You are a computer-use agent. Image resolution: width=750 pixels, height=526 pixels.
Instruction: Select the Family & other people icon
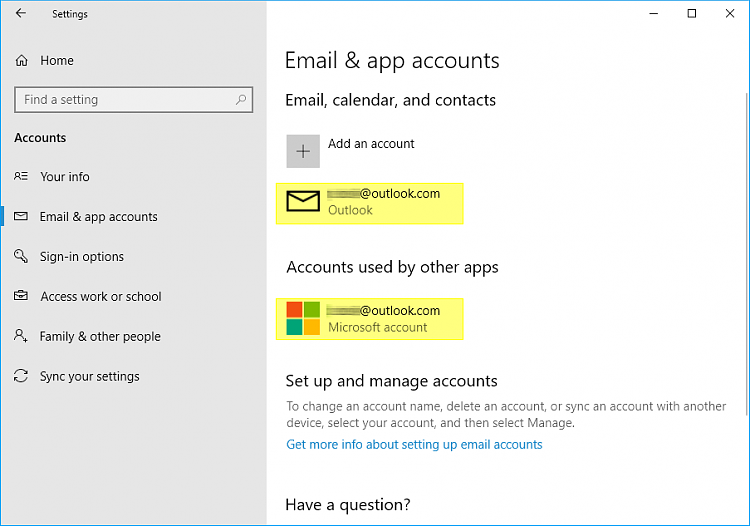point(21,336)
